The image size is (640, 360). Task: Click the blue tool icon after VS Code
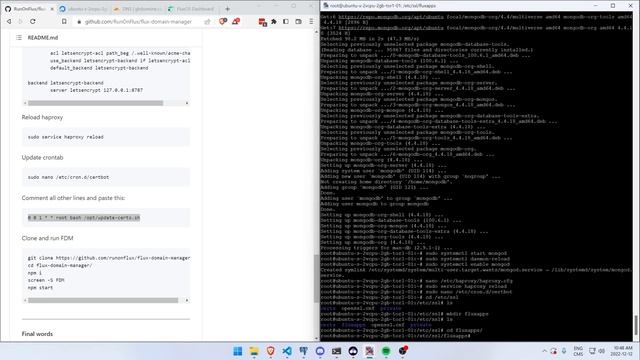(x=303, y=351)
